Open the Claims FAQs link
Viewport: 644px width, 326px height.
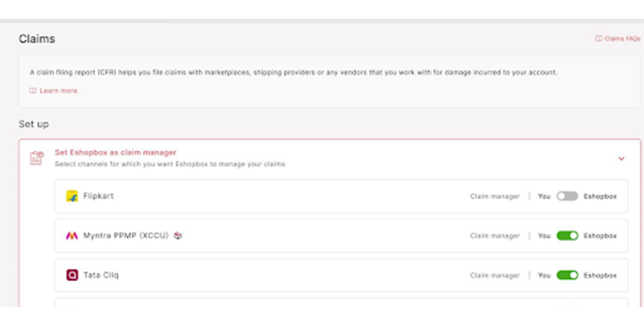622,38
